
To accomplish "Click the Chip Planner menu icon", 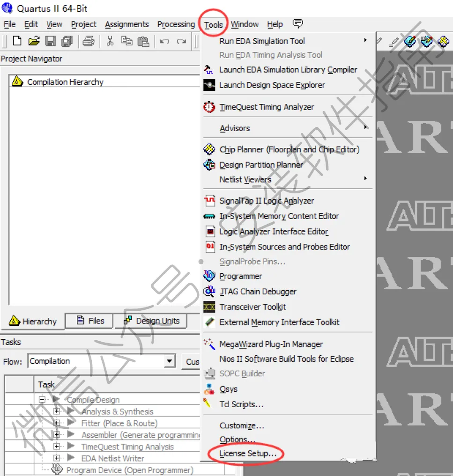I will 209,149.
